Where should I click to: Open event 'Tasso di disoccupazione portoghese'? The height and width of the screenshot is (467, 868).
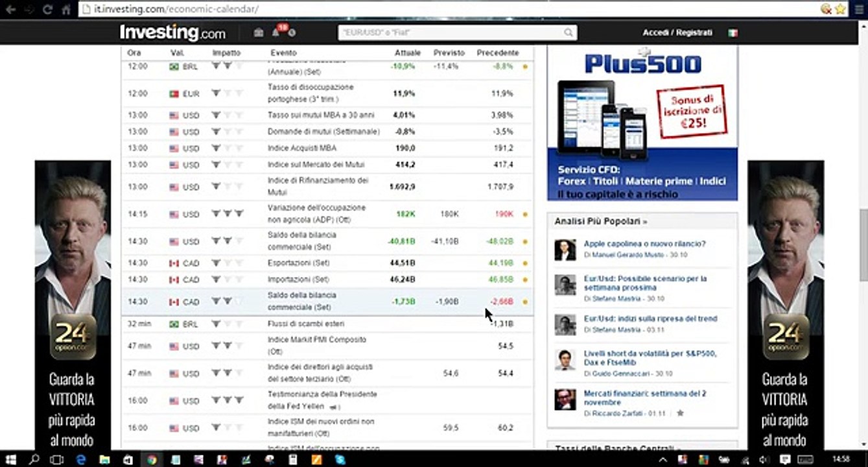click(x=311, y=93)
